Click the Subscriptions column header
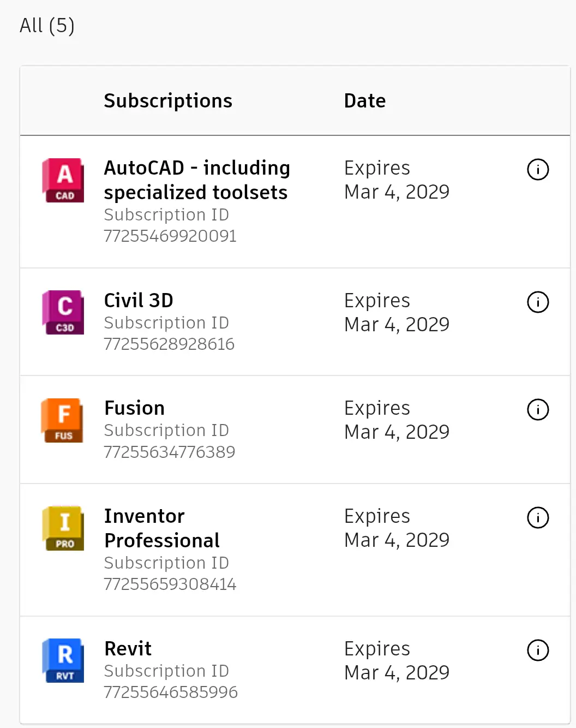This screenshot has height=728, width=576. click(168, 101)
